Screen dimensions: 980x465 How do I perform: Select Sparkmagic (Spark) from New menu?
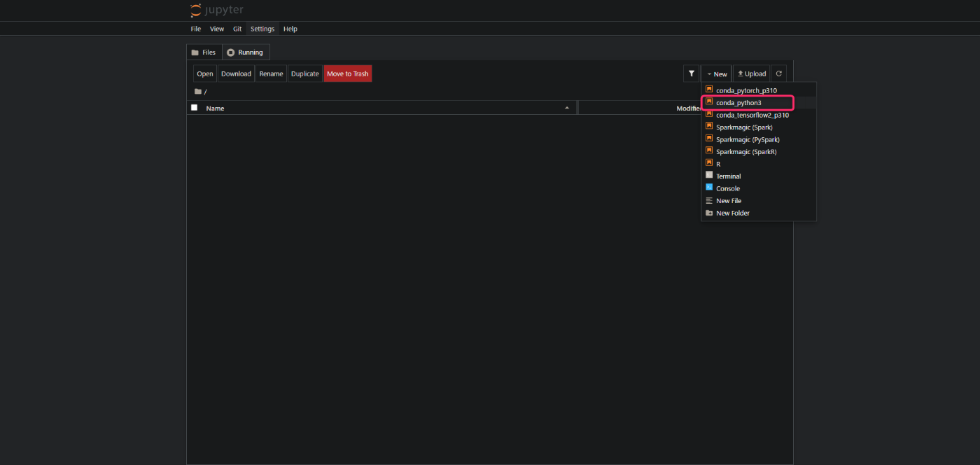759,127
